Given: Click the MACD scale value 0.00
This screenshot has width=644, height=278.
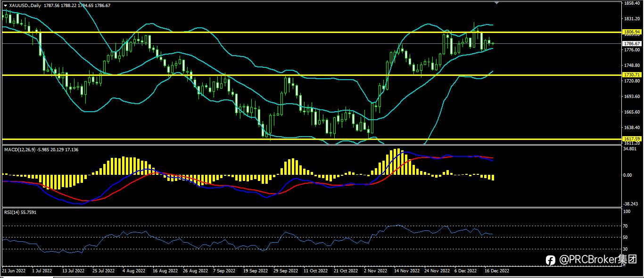Looking at the screenshot, I should (x=628, y=175).
